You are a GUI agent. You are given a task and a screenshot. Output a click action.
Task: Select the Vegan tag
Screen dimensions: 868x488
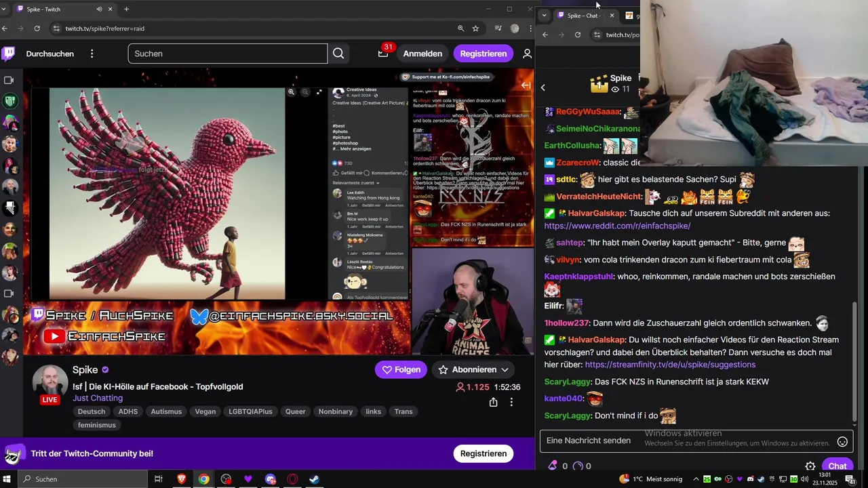[205, 411]
